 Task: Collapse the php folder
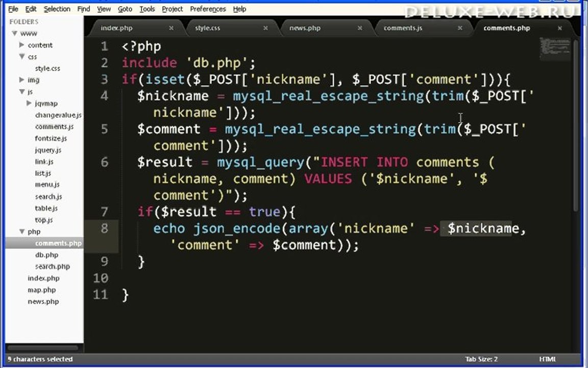(22, 232)
